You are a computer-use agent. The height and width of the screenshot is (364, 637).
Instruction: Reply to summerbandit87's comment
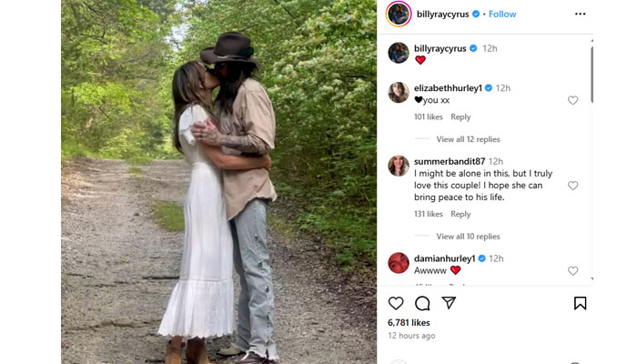click(460, 214)
